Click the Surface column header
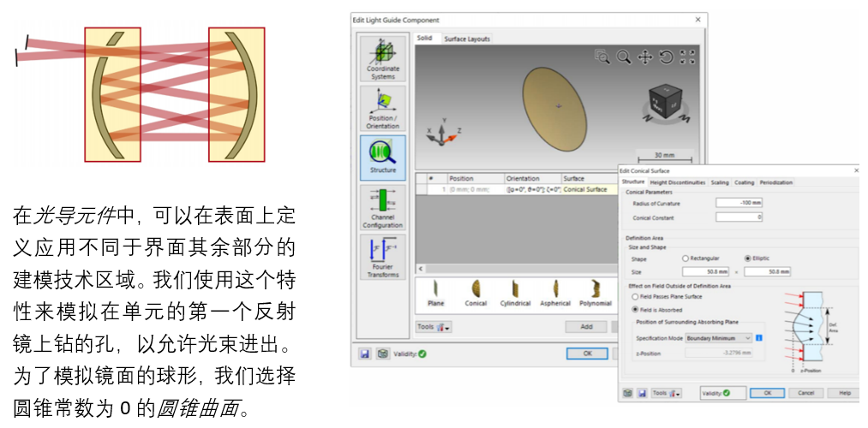 coord(589,179)
